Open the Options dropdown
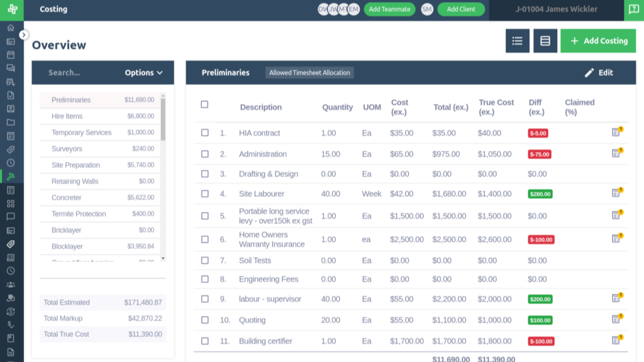Image resolution: width=644 pixels, height=362 pixels. [144, 73]
